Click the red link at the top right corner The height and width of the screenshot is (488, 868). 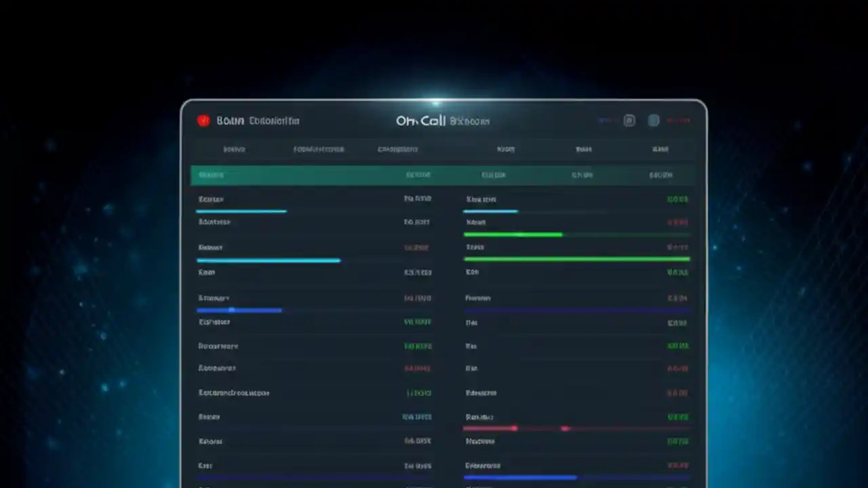point(679,120)
